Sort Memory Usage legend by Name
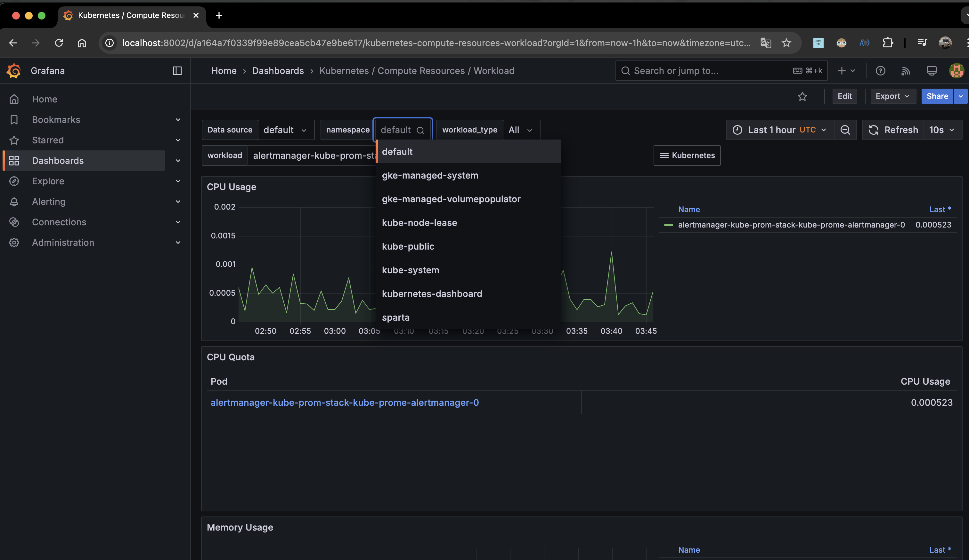The height and width of the screenshot is (560, 969). click(689, 550)
